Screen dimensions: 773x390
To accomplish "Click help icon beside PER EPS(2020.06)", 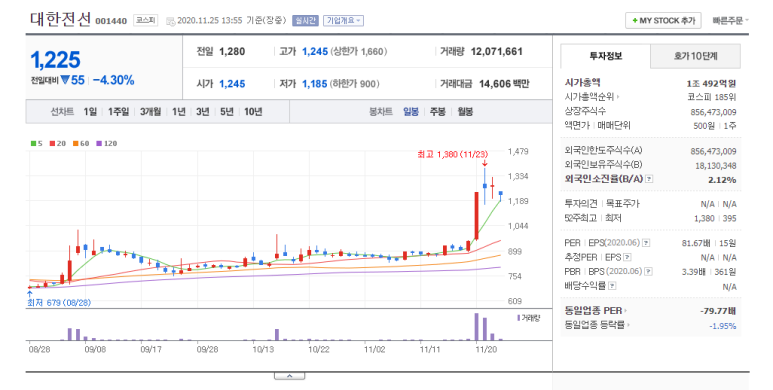I will click(646, 243).
